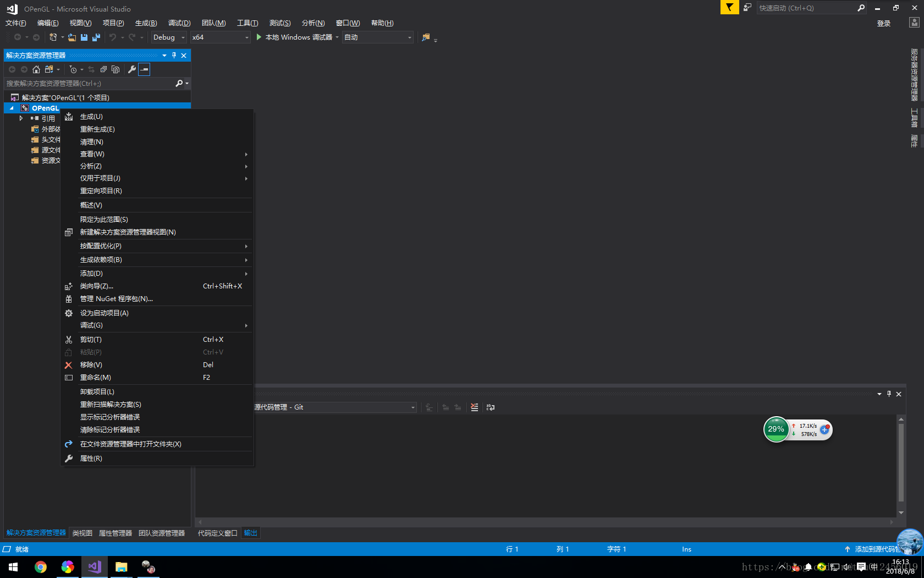
Task: Click the Save toolbar icon
Action: tap(84, 37)
